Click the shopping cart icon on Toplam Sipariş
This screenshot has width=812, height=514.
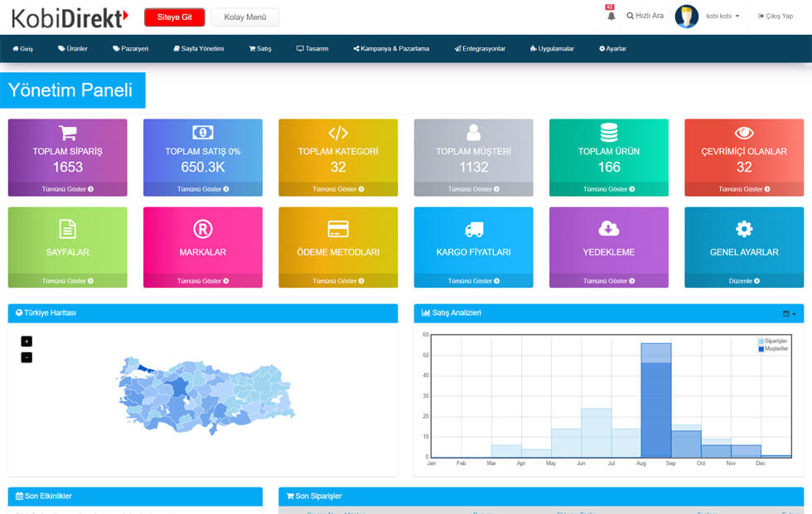click(x=68, y=133)
